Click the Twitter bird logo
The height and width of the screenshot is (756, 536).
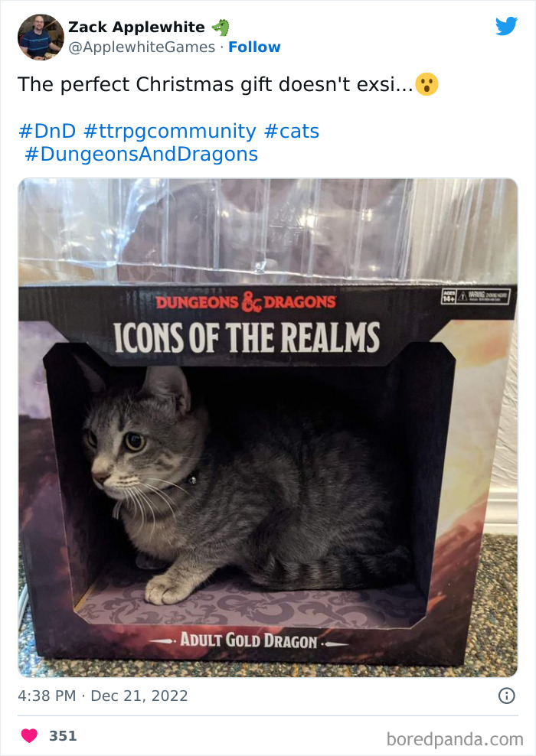click(506, 26)
